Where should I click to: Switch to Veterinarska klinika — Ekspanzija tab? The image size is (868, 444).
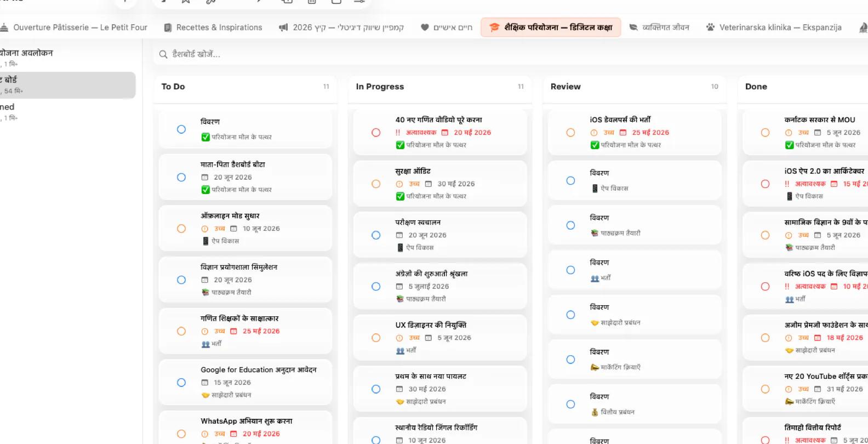click(x=774, y=27)
